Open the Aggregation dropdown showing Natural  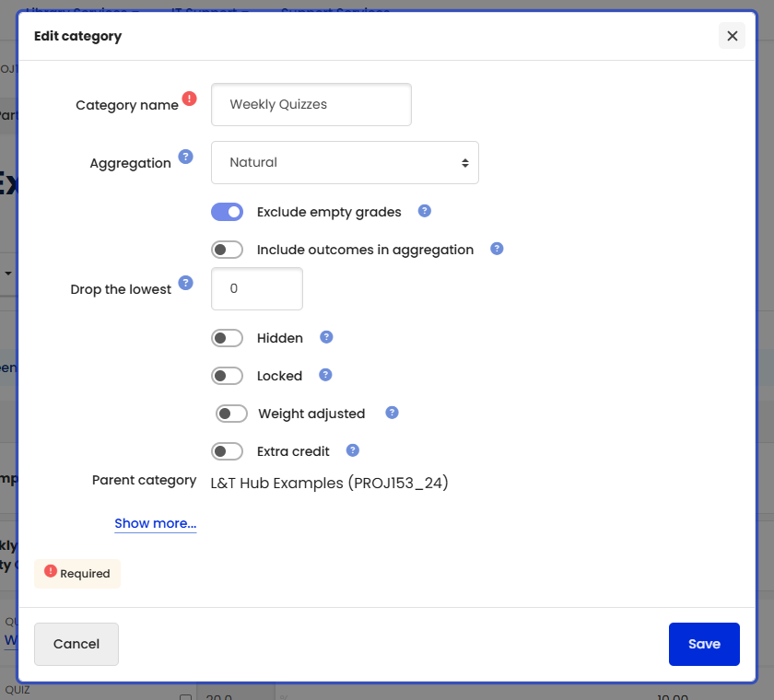(x=345, y=162)
